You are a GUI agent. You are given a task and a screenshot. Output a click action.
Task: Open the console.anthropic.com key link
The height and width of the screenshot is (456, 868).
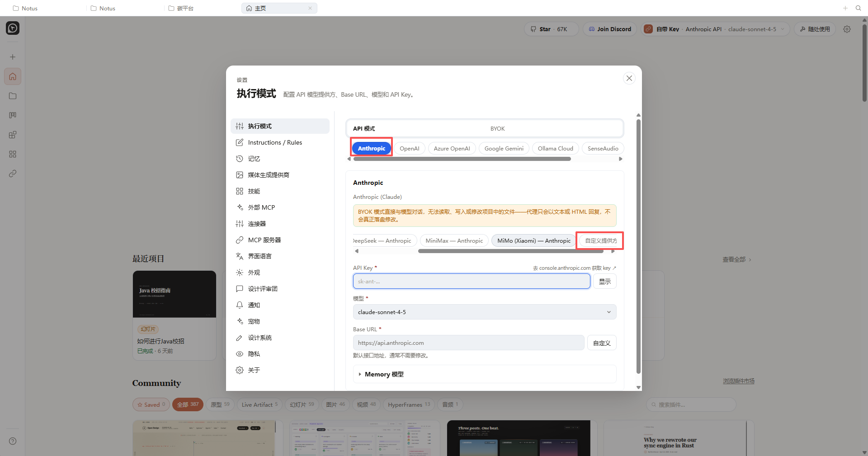click(574, 268)
